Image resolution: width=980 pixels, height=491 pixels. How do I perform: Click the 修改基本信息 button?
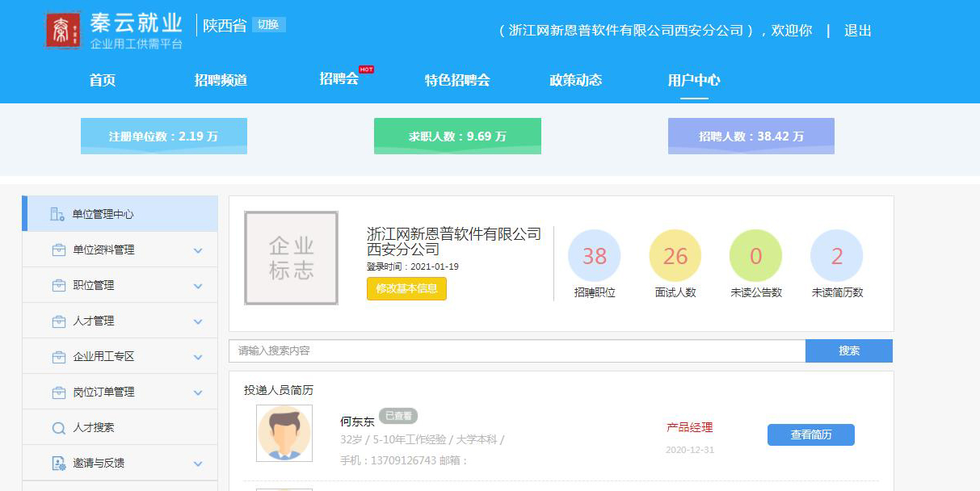point(406,288)
